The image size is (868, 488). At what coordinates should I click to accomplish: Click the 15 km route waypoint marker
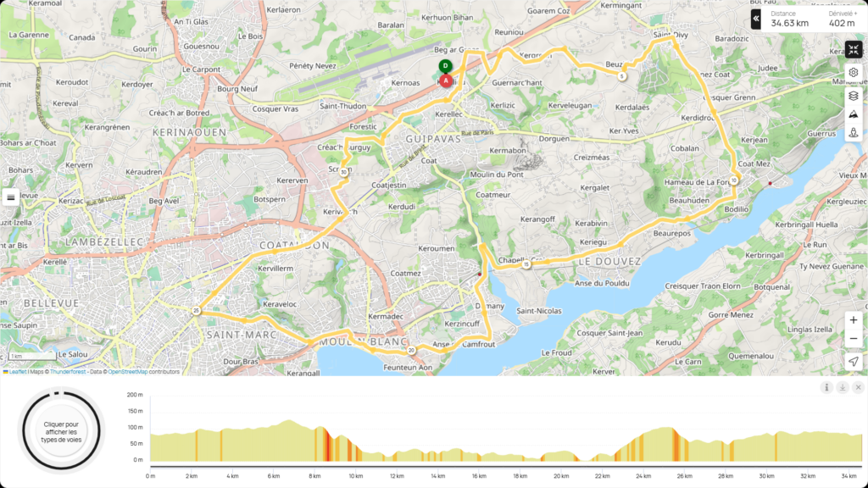[526, 264]
